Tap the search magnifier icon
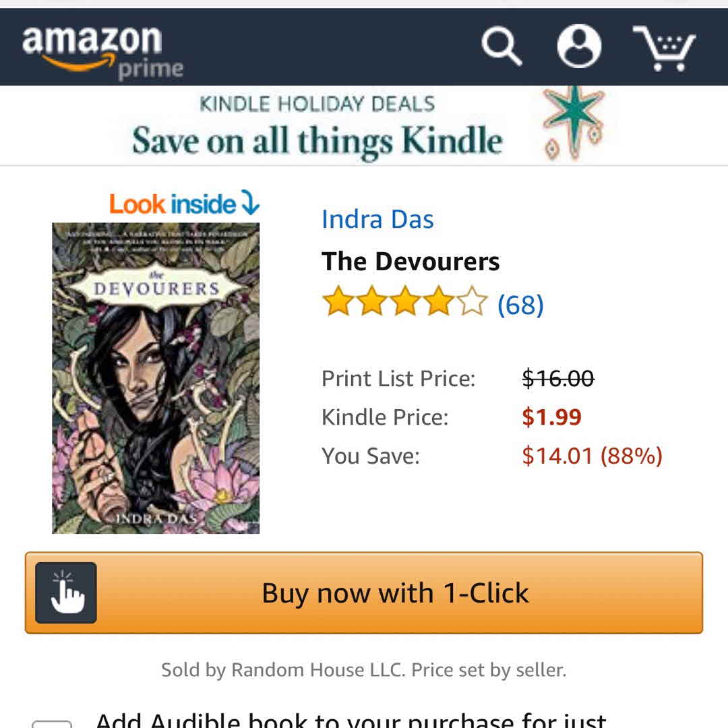Screen dimensions: 728x728 (x=502, y=47)
